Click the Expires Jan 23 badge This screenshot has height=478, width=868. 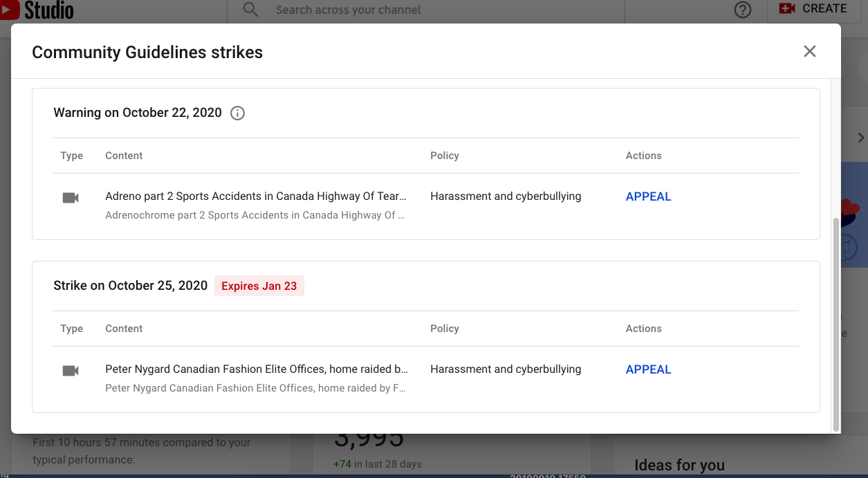[x=259, y=286]
